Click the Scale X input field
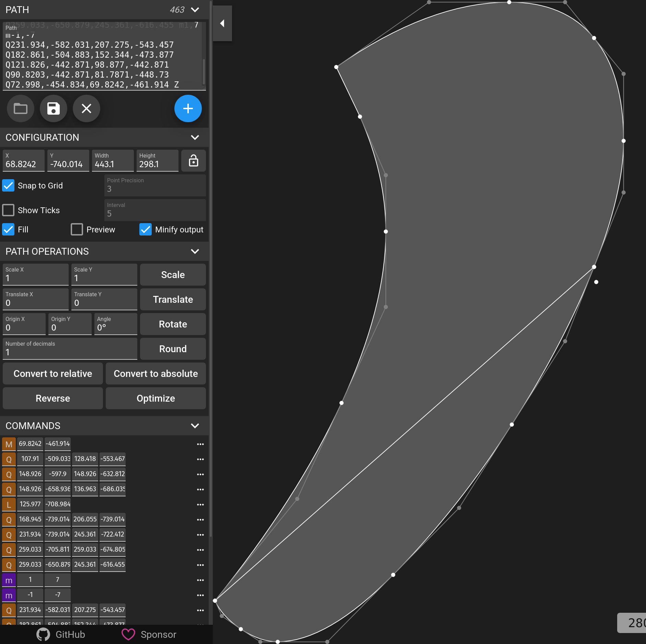Screen dimensions: 646x644 36,278
